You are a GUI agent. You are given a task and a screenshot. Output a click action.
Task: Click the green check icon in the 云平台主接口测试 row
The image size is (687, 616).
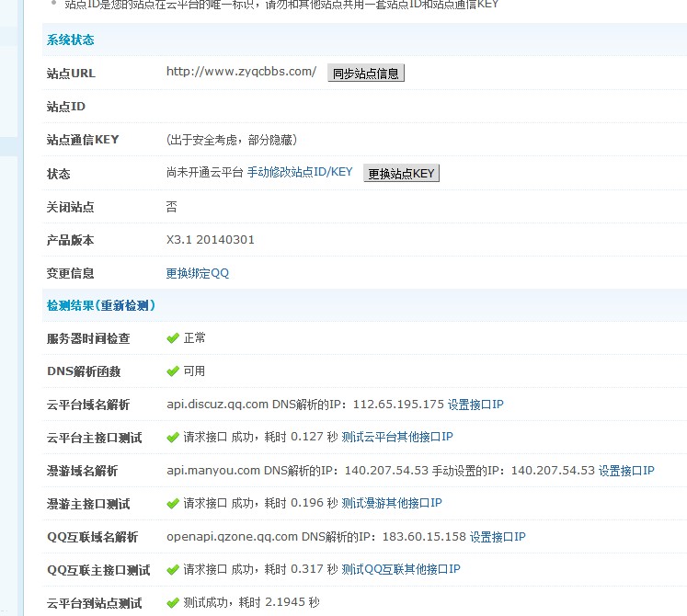coord(173,438)
